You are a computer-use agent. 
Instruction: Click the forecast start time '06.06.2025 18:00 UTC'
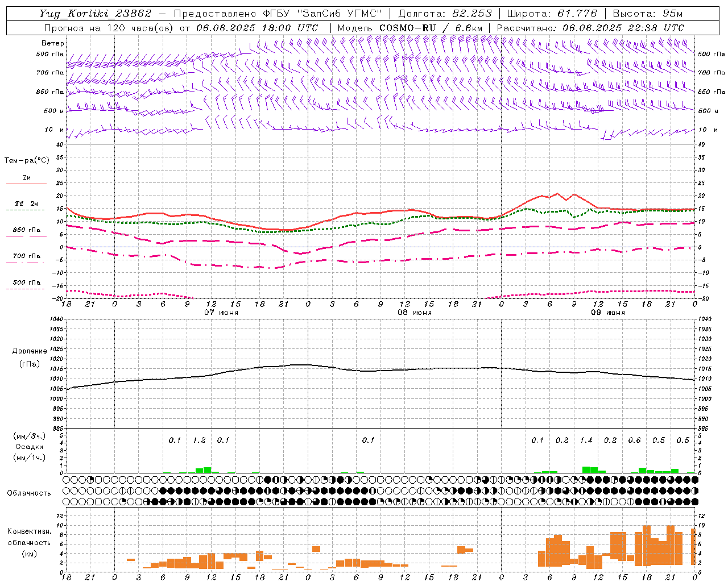coord(257,28)
